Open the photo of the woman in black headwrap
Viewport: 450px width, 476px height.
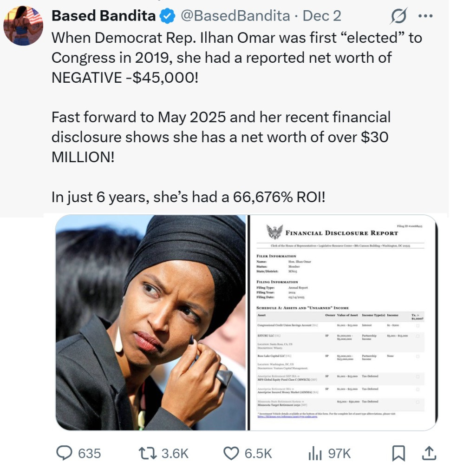[150, 322]
